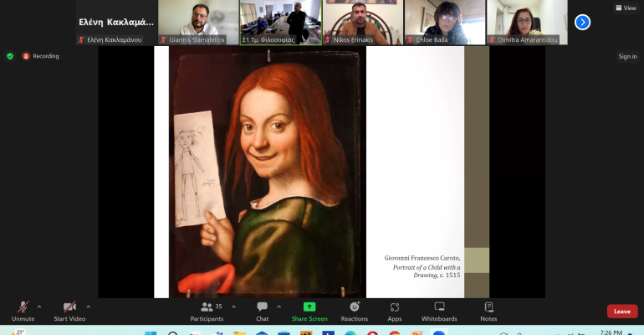Select Dimitra Amarantidou video thumbnail
The width and height of the screenshot is (644, 335).
coord(527,23)
